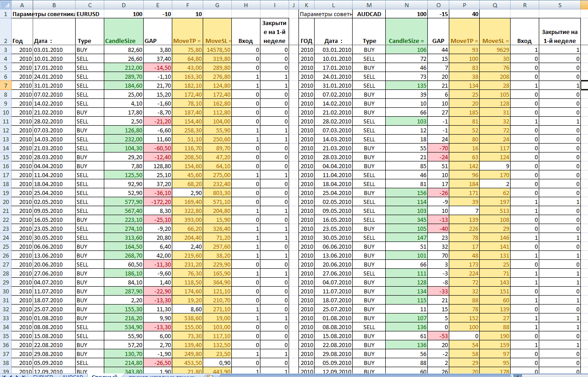The width and height of the screenshot is (588, 377).
Task: Select cell with value 226
Action: [464, 229]
